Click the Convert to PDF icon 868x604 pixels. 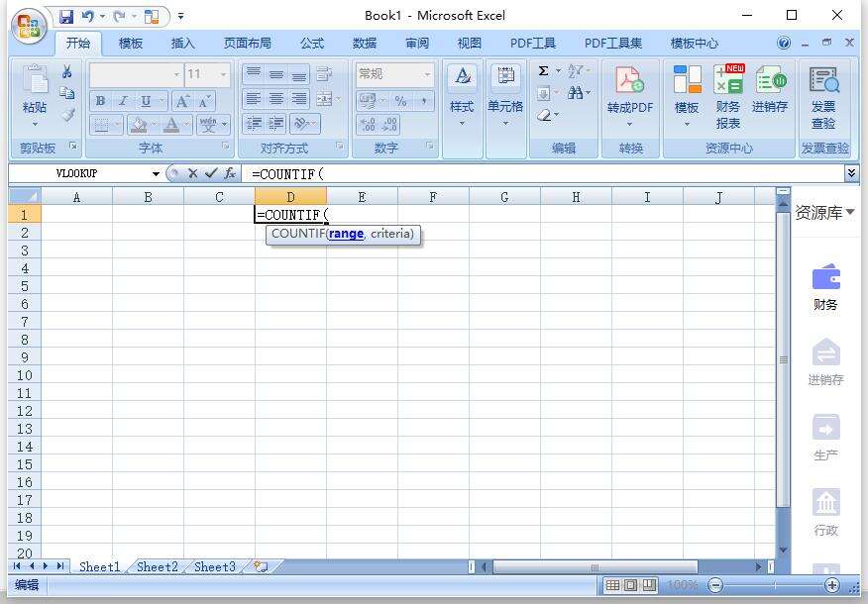click(x=629, y=80)
